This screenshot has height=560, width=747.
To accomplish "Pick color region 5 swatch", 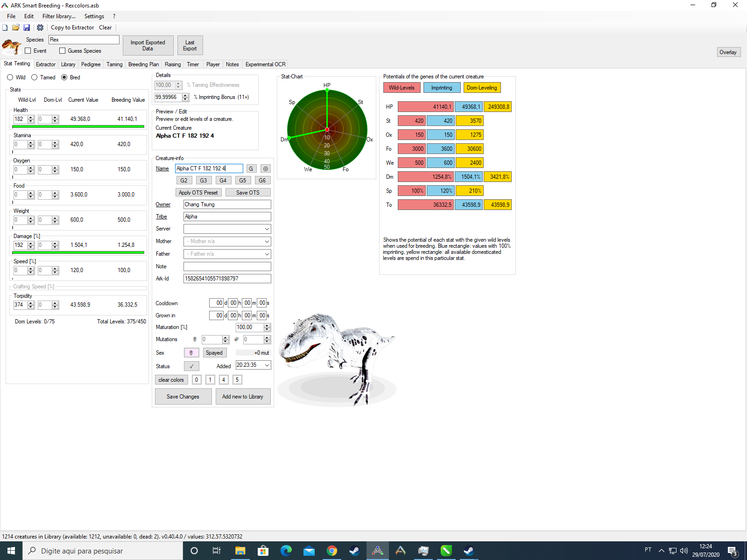I will click(237, 380).
